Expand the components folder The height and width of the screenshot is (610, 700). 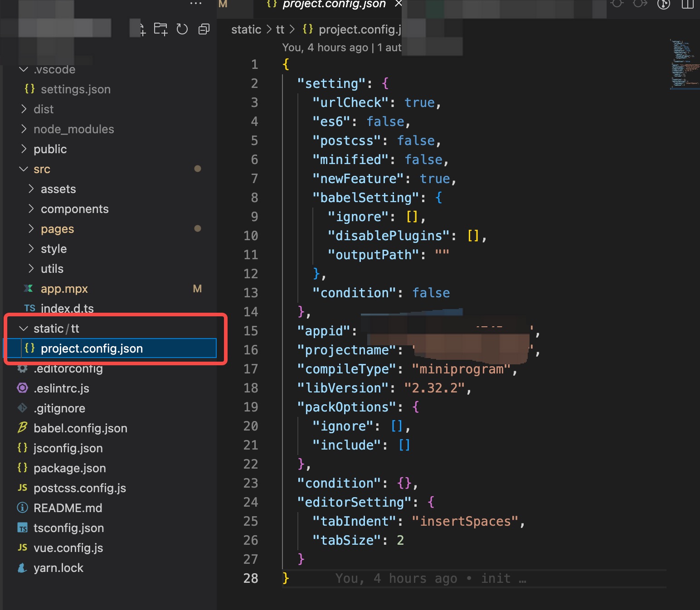click(31, 209)
